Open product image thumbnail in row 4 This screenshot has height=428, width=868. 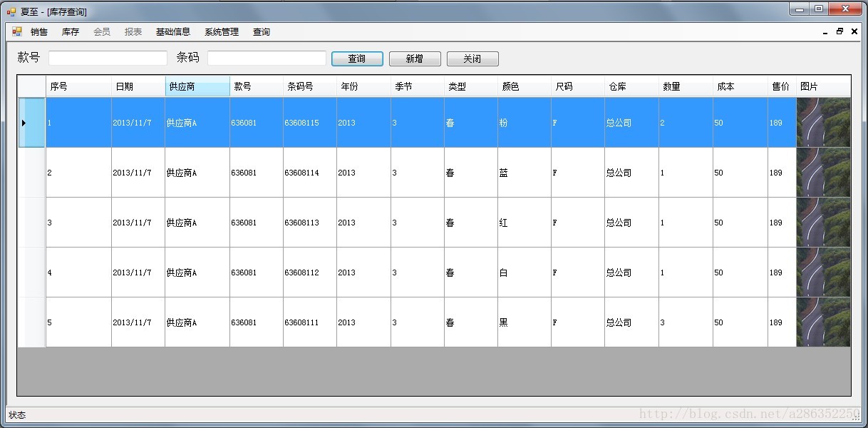823,272
